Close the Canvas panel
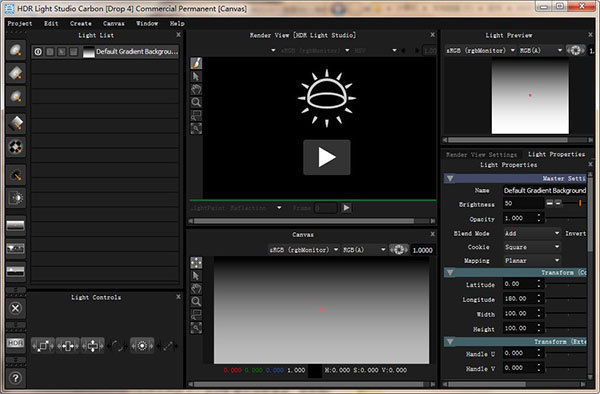The width and height of the screenshot is (600, 394). (x=432, y=234)
